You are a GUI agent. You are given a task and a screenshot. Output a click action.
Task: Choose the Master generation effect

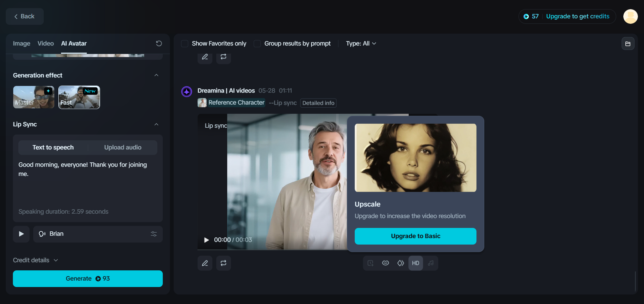coord(34,97)
